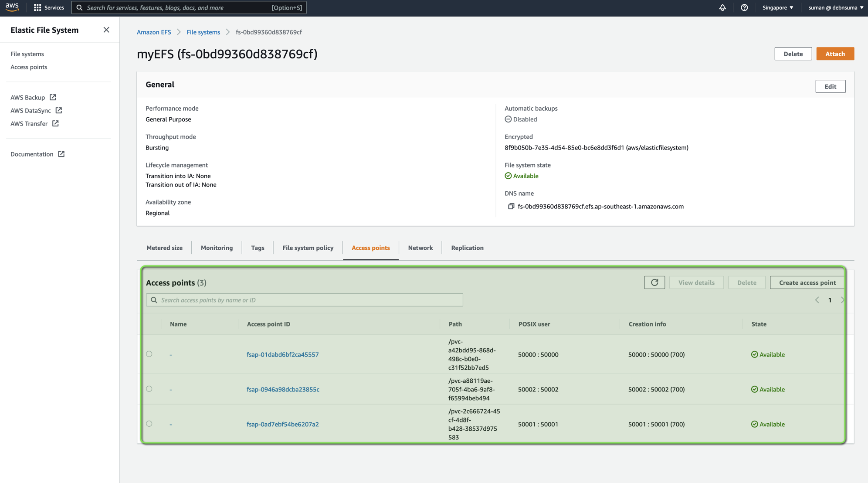Click the Name column header
This screenshot has width=868, height=483.
coord(178,324)
